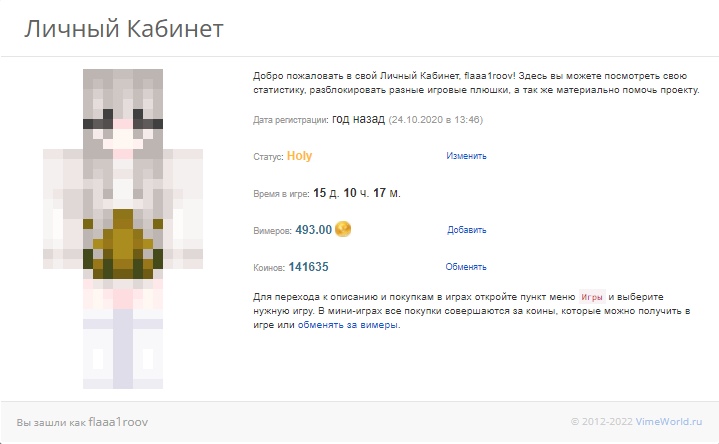
Task: Click the Личный Кабинет page heading
Action: click(x=124, y=28)
